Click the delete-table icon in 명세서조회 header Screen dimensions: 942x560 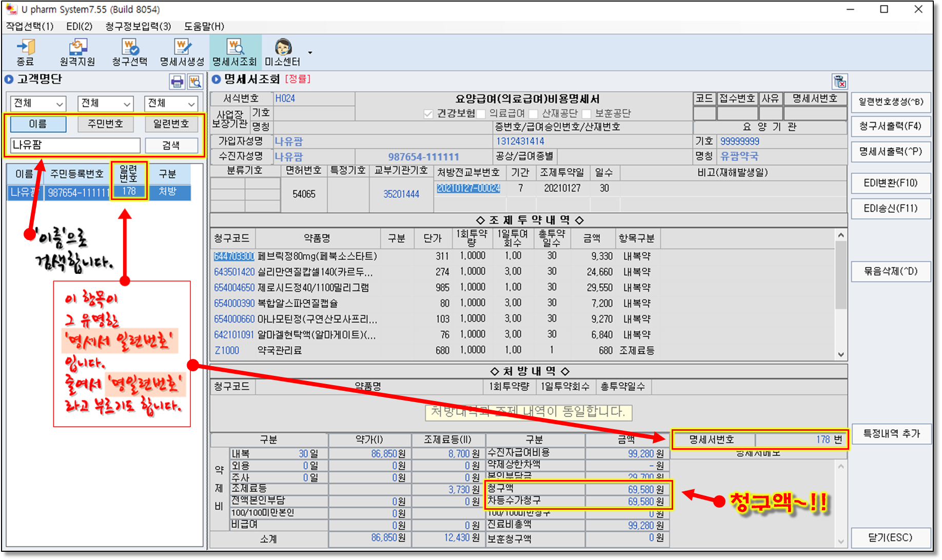(839, 82)
